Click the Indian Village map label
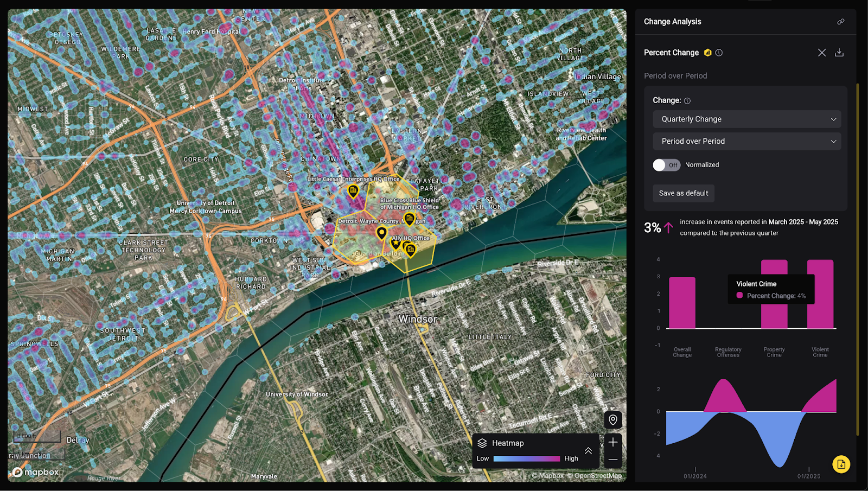The width and height of the screenshot is (868, 491). (x=598, y=76)
